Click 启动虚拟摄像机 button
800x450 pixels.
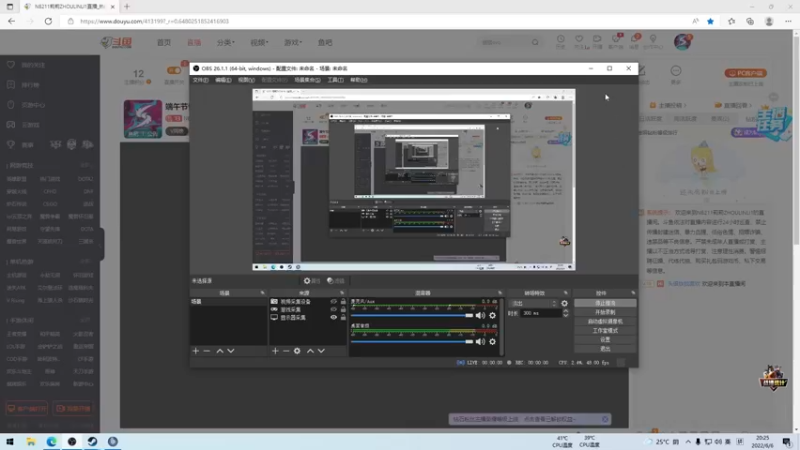(605, 321)
